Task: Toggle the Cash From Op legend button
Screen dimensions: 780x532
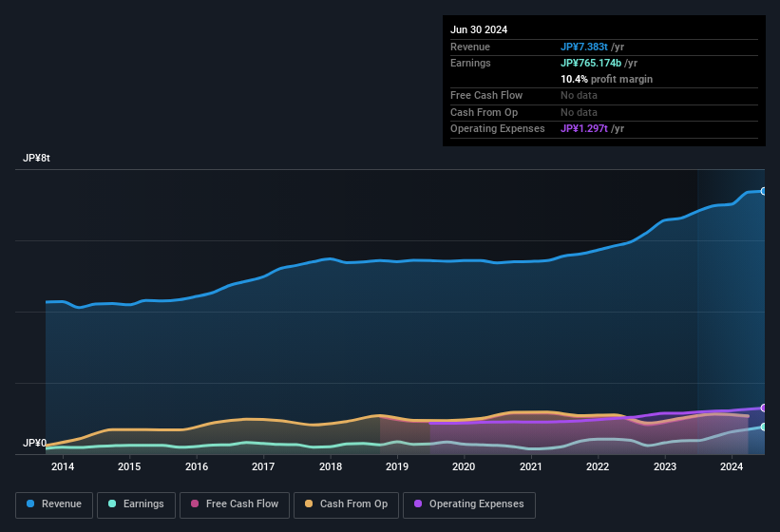Action: [x=346, y=504]
